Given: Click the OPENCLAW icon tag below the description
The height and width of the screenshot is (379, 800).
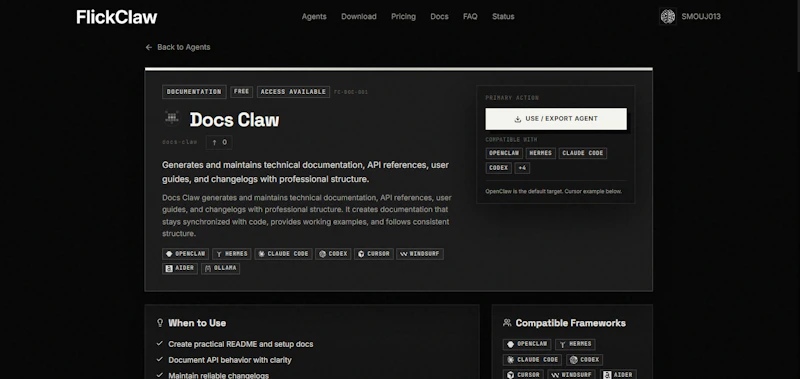Looking at the screenshot, I should click(185, 254).
